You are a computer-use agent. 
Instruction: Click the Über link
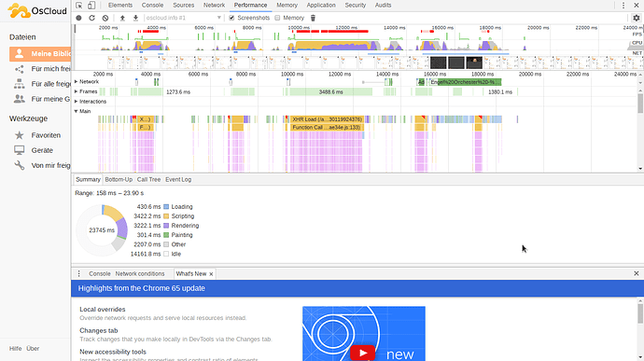click(33, 348)
